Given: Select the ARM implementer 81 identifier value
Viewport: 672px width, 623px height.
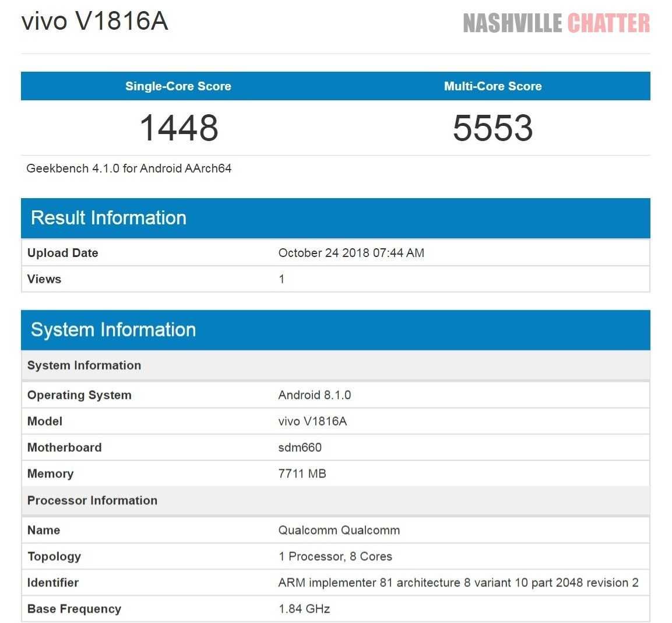Looking at the screenshot, I should (459, 582).
